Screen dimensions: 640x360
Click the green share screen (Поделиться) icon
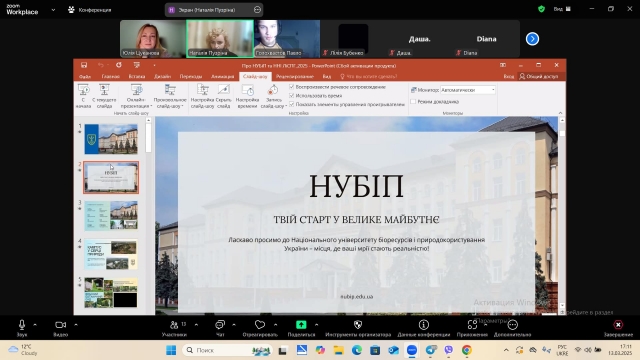(301, 324)
